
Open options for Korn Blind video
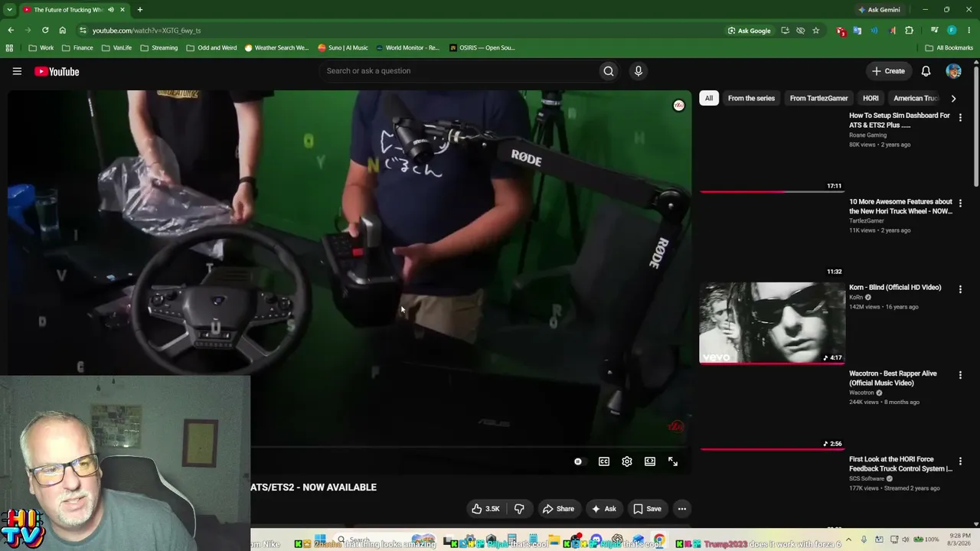coord(960,289)
